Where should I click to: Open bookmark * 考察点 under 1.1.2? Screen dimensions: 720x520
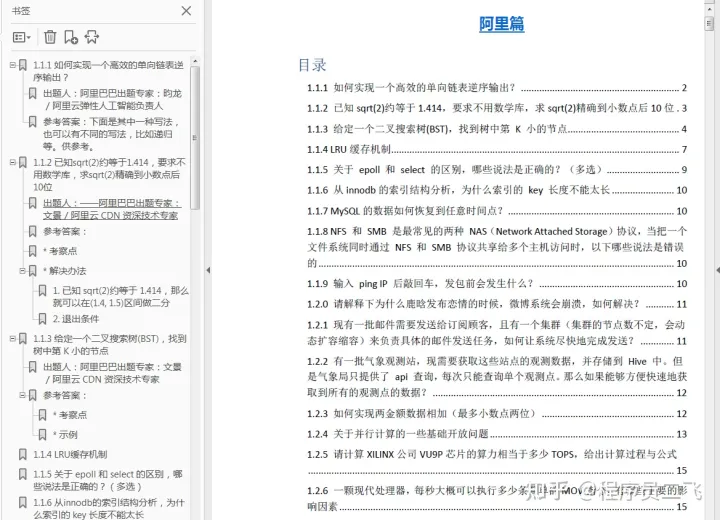click(x=60, y=251)
